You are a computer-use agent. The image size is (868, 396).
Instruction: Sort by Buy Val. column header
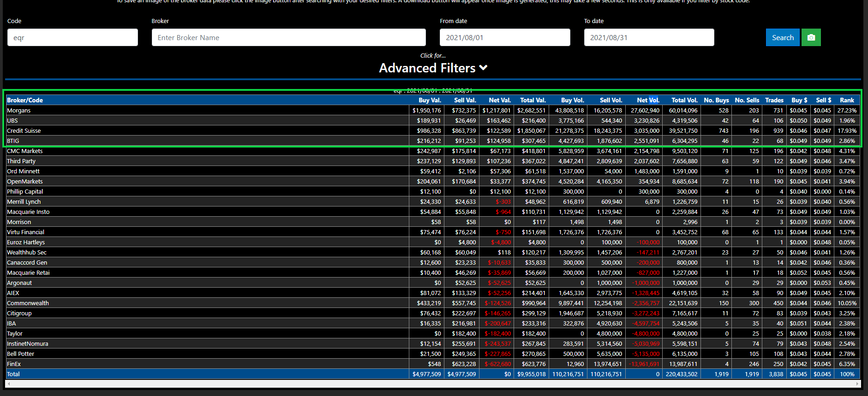pyautogui.click(x=430, y=100)
